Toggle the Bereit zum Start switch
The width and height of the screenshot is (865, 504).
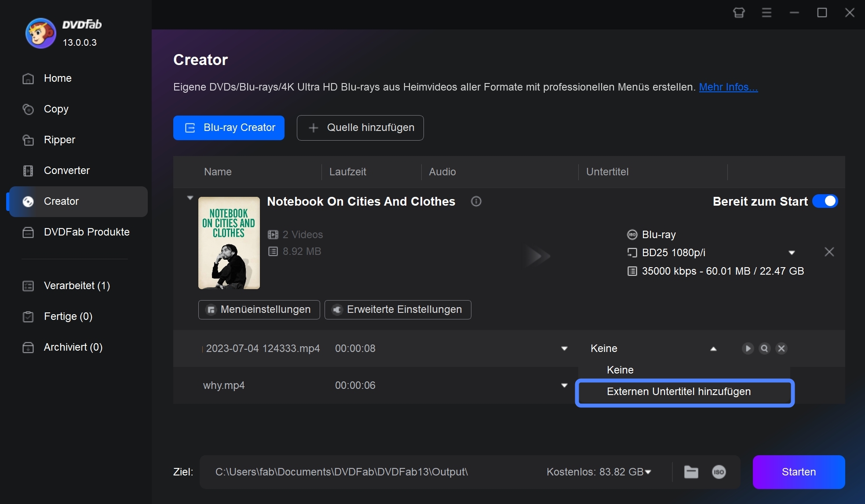(825, 201)
